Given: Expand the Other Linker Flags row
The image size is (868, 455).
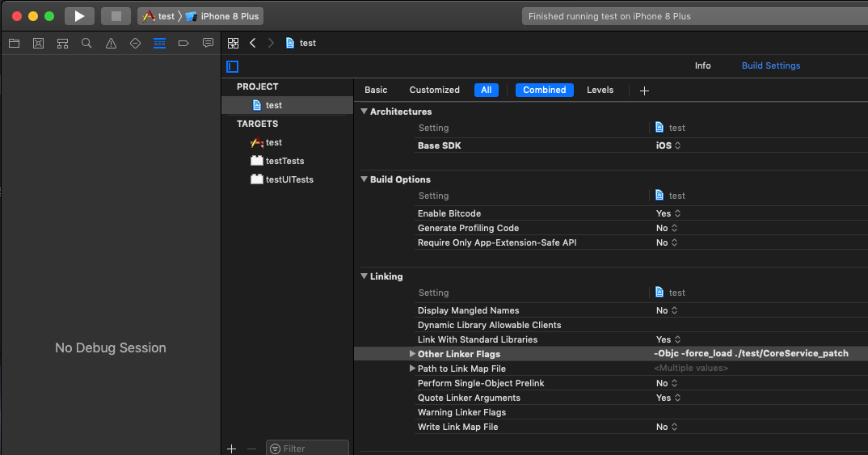Looking at the screenshot, I should coord(412,354).
